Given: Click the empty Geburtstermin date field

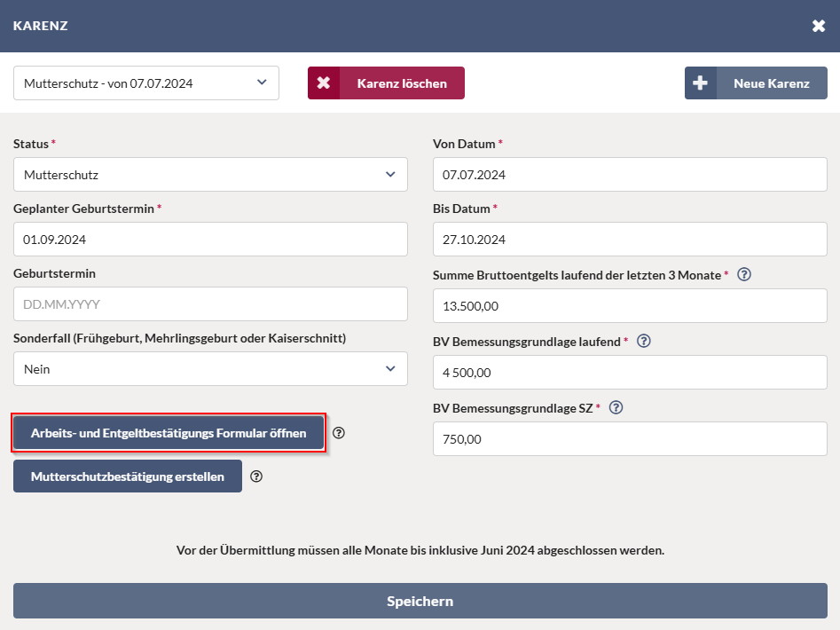Looking at the screenshot, I should 210,304.
